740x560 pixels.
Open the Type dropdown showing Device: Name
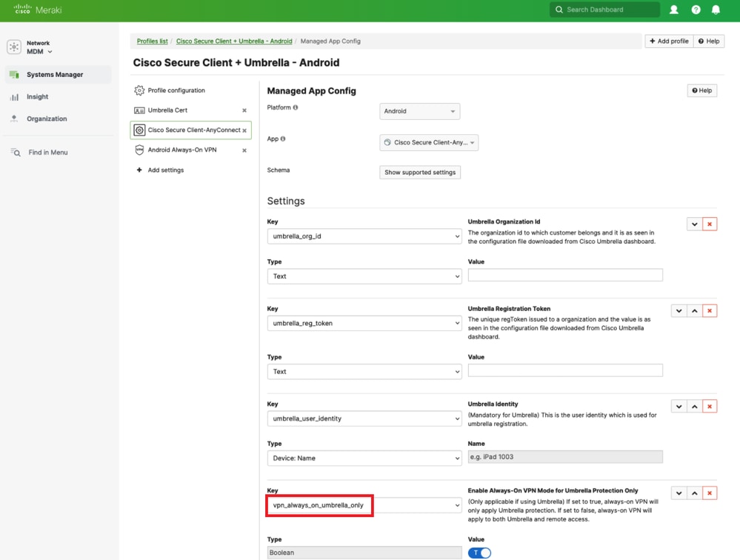pos(364,457)
